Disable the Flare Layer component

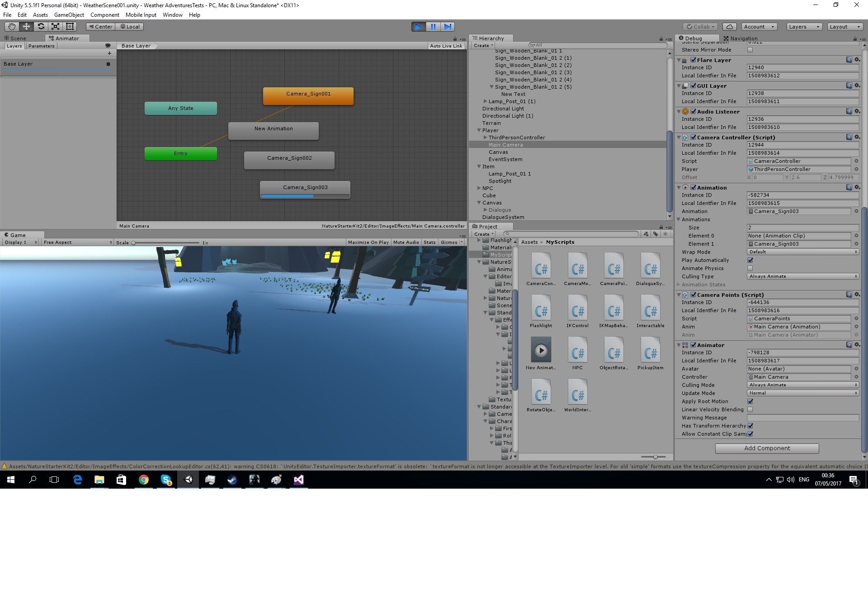tap(693, 60)
